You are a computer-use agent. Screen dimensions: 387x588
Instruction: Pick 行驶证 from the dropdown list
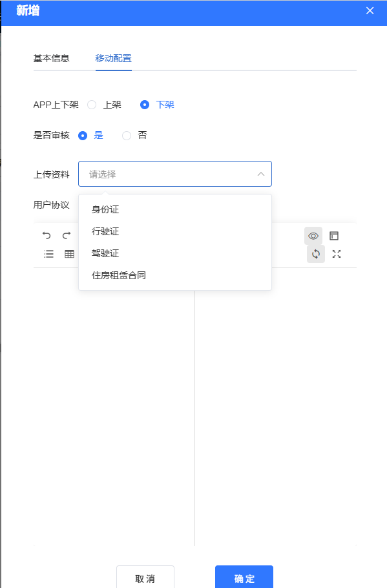(174, 231)
